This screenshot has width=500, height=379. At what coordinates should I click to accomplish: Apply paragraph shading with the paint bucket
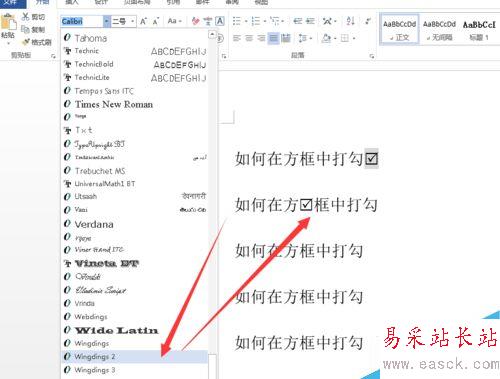click(327, 38)
